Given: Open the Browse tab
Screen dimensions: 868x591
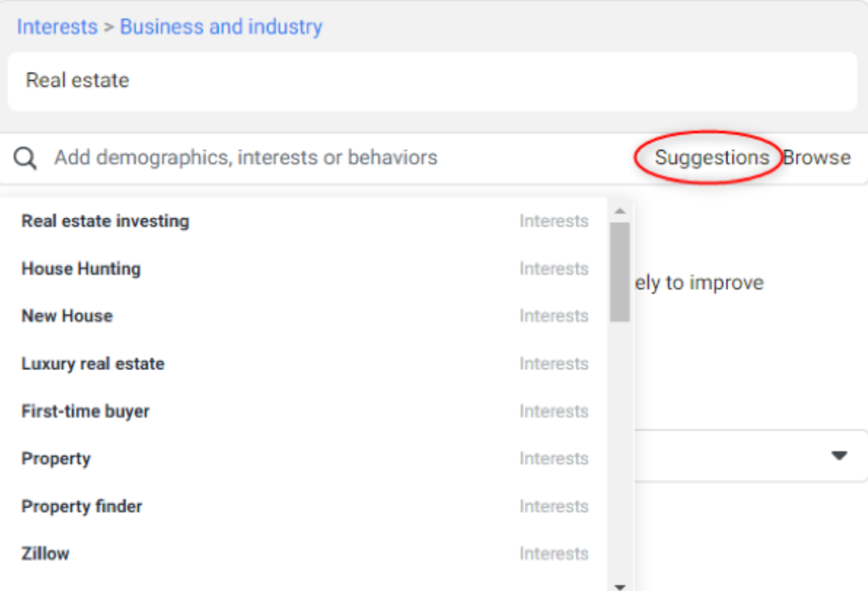Looking at the screenshot, I should point(817,158).
